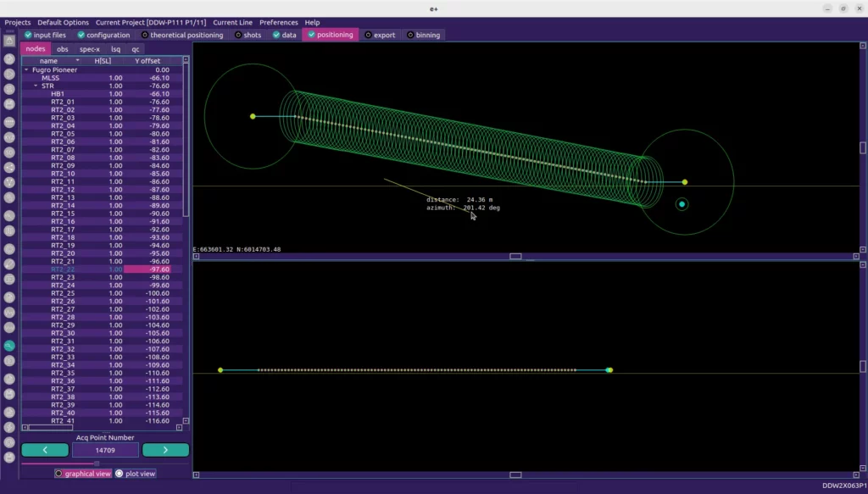Click Acq Point Number field 14709

[105, 450]
